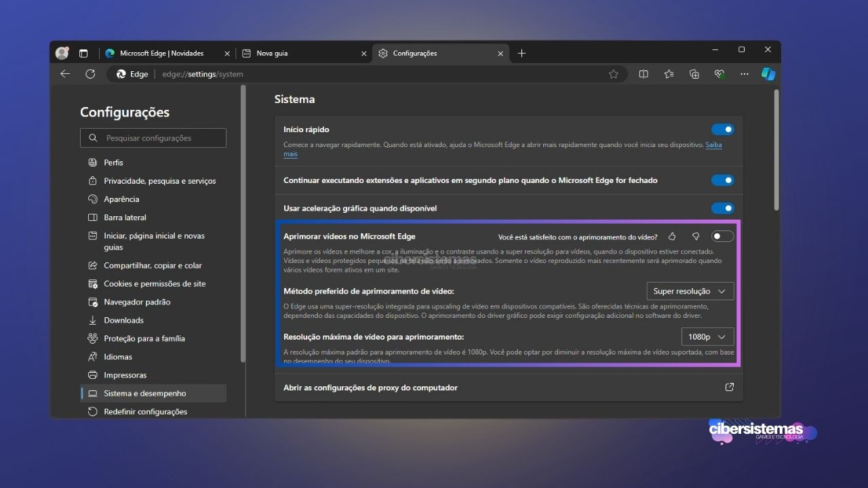Open proxy settings external link icon
Screen dimensions: 868x488
pyautogui.click(x=730, y=387)
